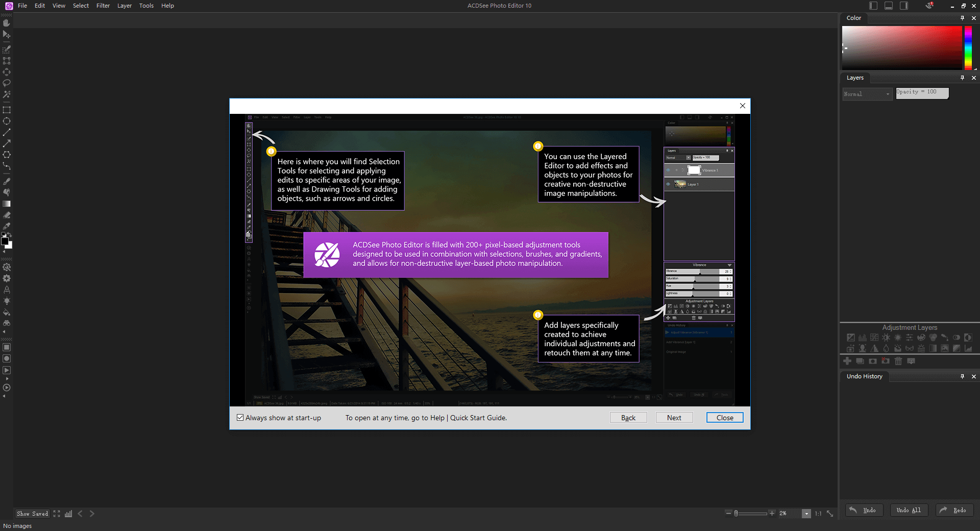Image resolution: width=980 pixels, height=531 pixels.
Task: Open the Edit menu
Action: pos(40,6)
